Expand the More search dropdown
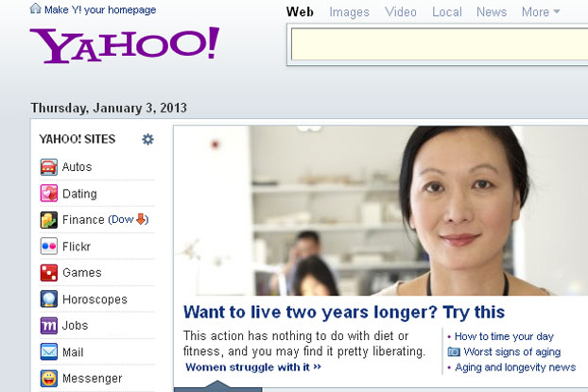 click(x=541, y=12)
